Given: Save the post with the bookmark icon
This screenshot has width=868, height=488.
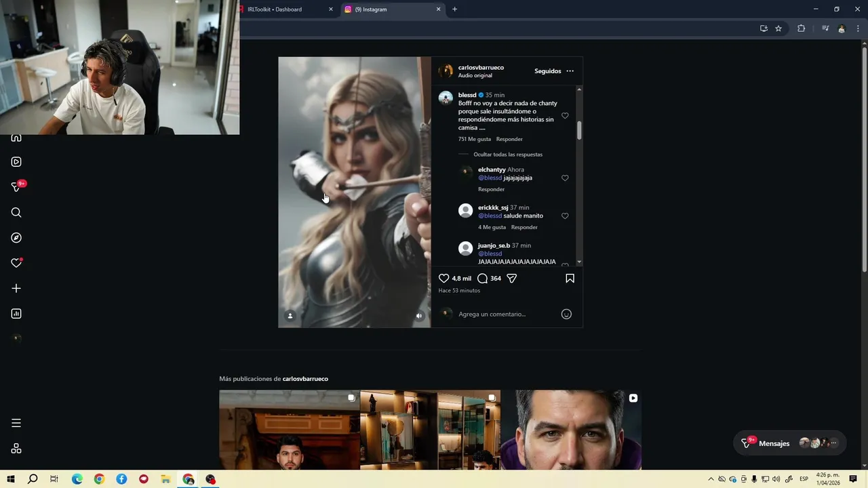Looking at the screenshot, I should pyautogui.click(x=570, y=279).
